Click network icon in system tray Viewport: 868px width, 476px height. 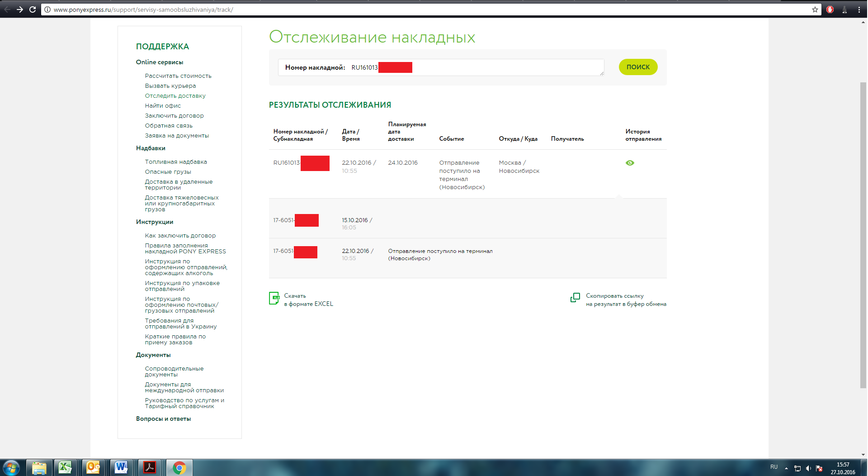point(797,468)
